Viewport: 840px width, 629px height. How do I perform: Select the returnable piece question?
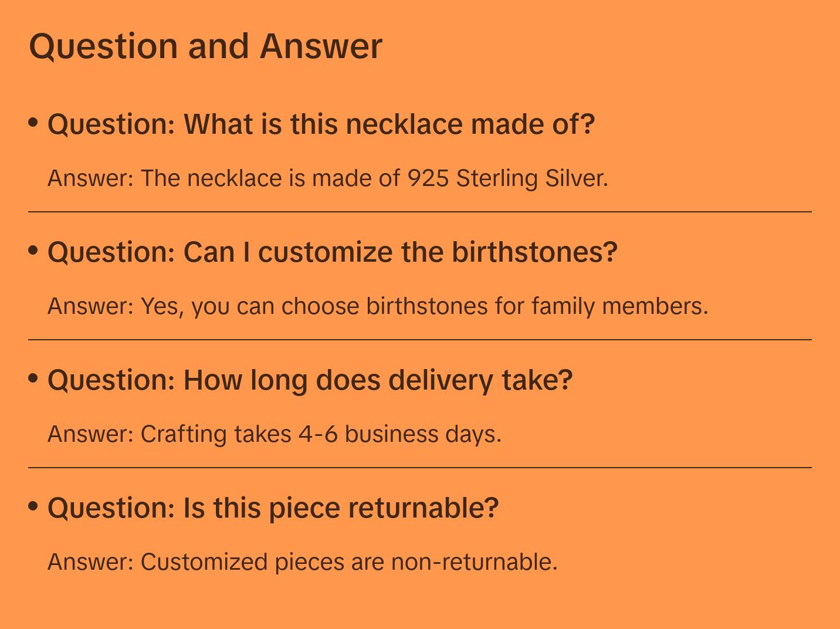(x=273, y=508)
